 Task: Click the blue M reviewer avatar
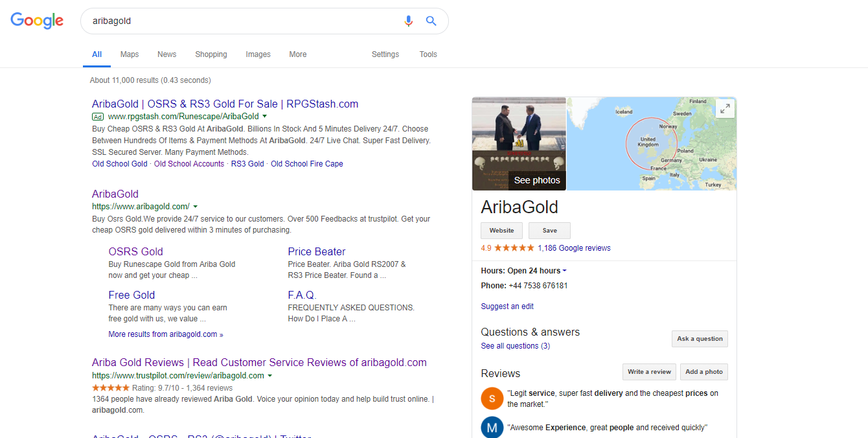(492, 428)
